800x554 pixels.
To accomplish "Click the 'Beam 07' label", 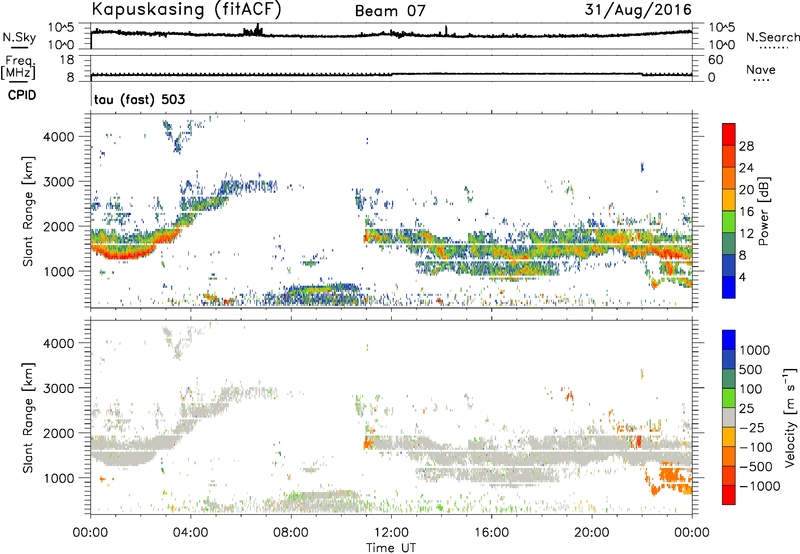I will (390, 11).
